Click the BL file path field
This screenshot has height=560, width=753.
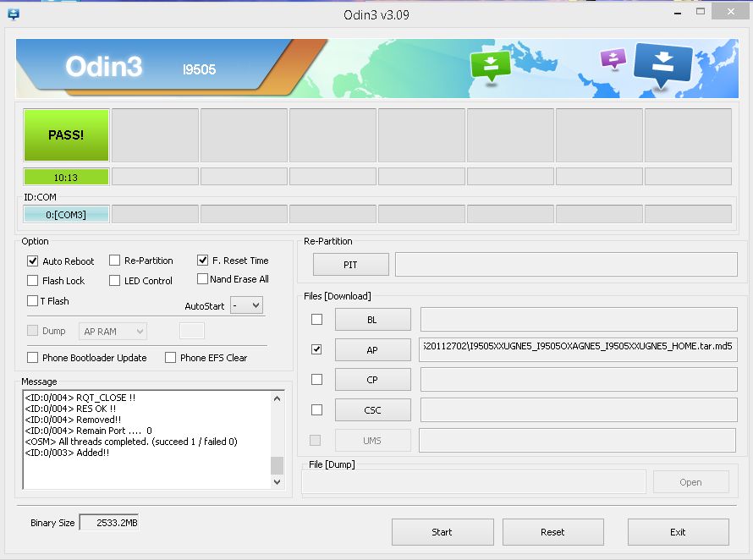579,320
